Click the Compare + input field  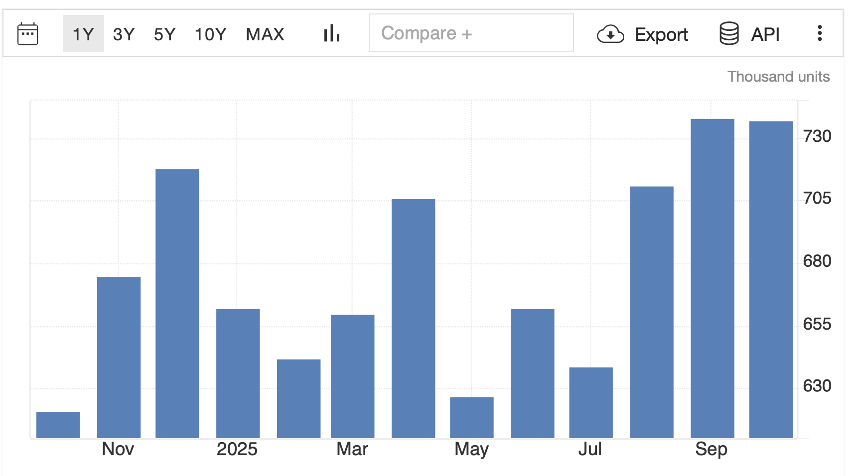click(x=471, y=33)
